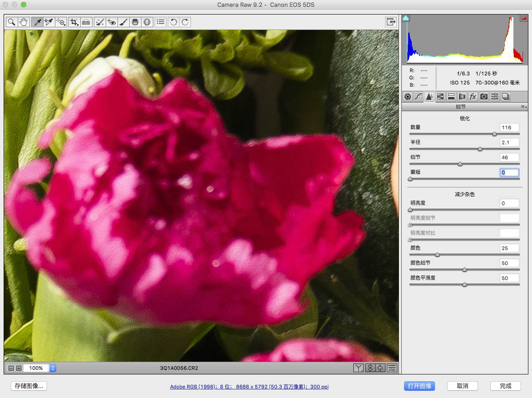This screenshot has width=532, height=398.
Task: Open the HSL / Grayscale panel tab
Action: (x=440, y=97)
